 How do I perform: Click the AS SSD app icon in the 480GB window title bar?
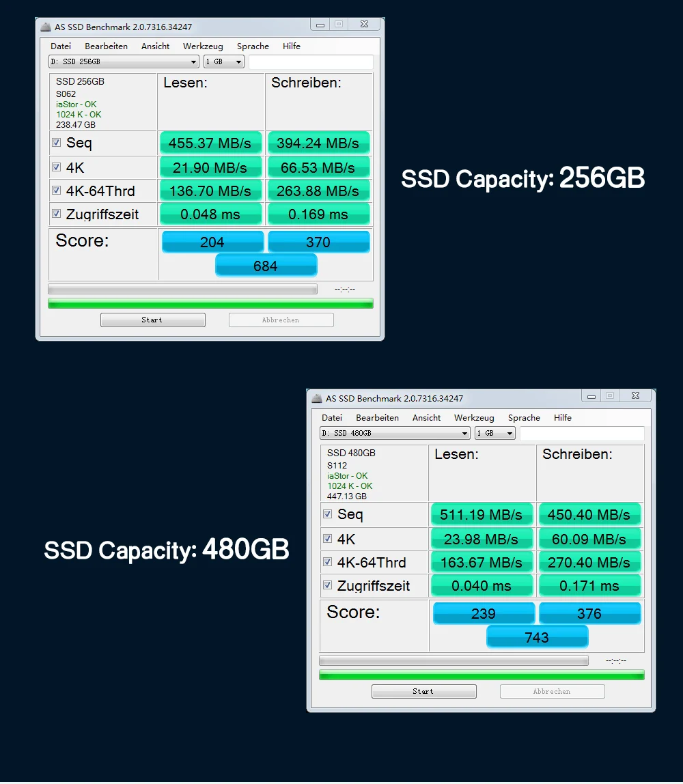click(316, 397)
